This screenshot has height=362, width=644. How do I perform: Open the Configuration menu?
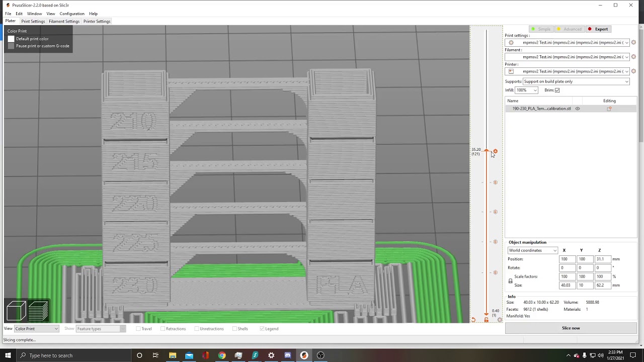[72, 14]
